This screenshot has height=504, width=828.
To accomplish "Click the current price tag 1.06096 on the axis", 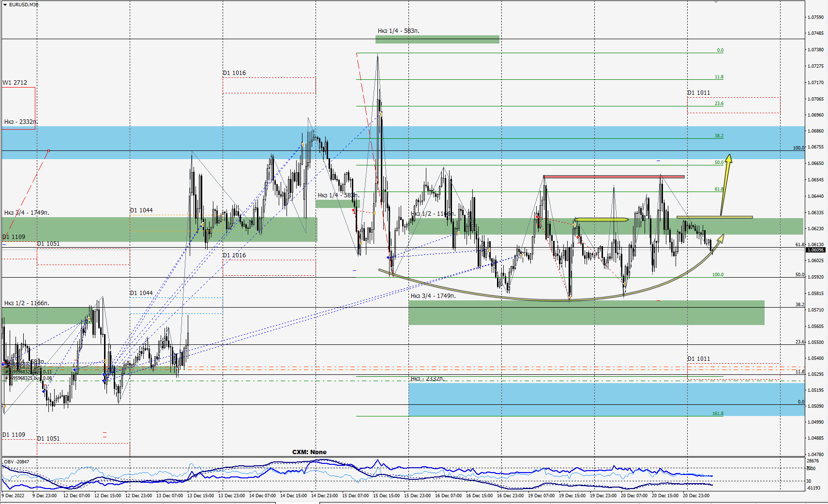I will click(815, 250).
